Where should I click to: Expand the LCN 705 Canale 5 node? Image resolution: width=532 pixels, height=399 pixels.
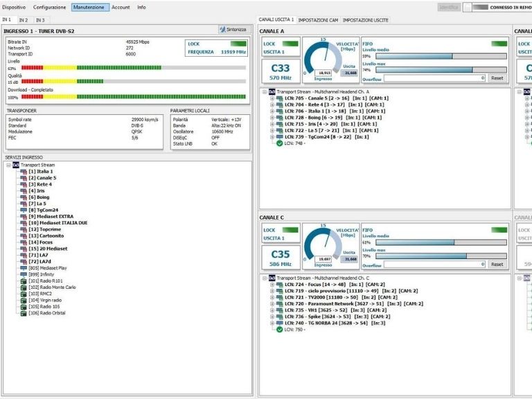[x=272, y=98]
